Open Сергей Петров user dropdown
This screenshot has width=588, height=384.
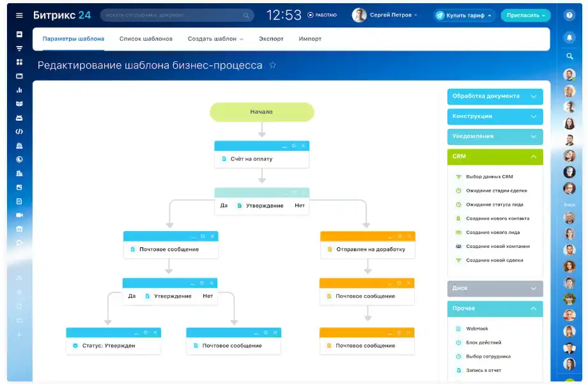(393, 15)
